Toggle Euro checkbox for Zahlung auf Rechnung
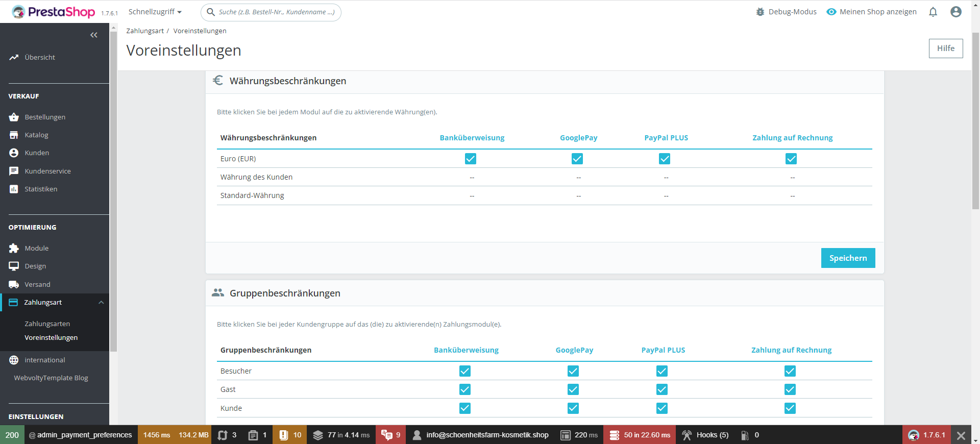This screenshot has width=980, height=444. (x=791, y=159)
